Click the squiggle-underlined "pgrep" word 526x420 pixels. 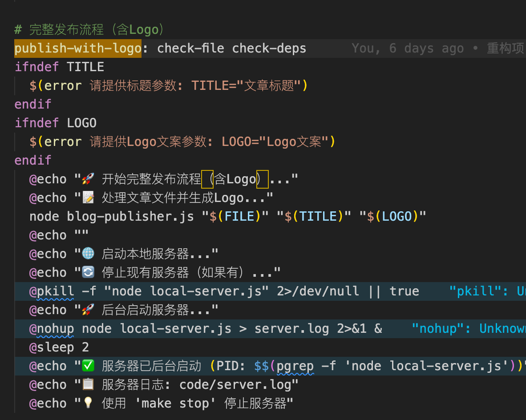pos(295,366)
